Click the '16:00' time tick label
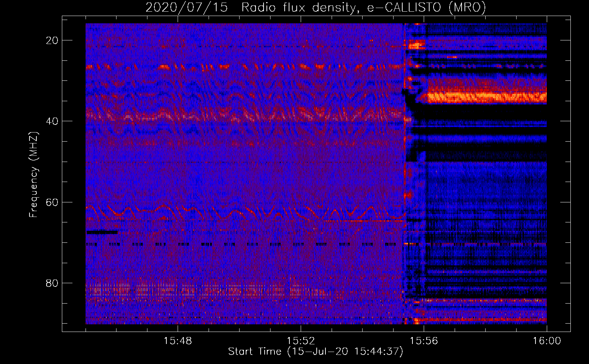Viewport: 589px width, 364px height. tap(547, 341)
